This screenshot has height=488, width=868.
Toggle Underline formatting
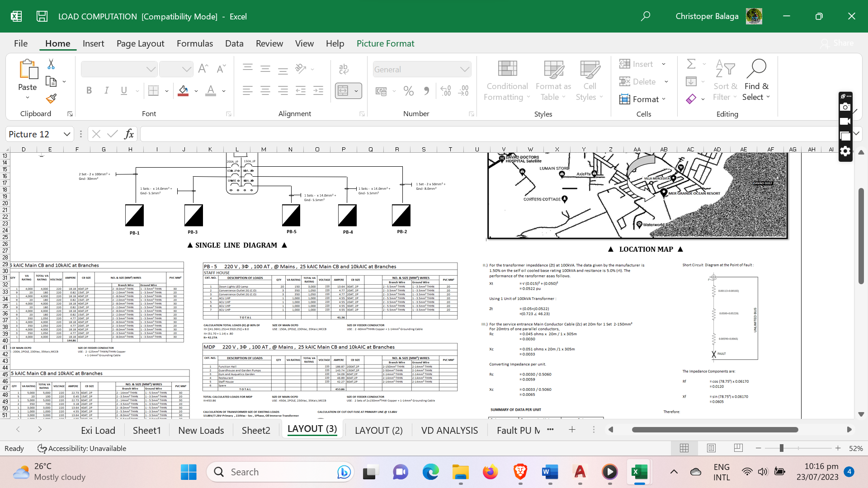(124, 90)
